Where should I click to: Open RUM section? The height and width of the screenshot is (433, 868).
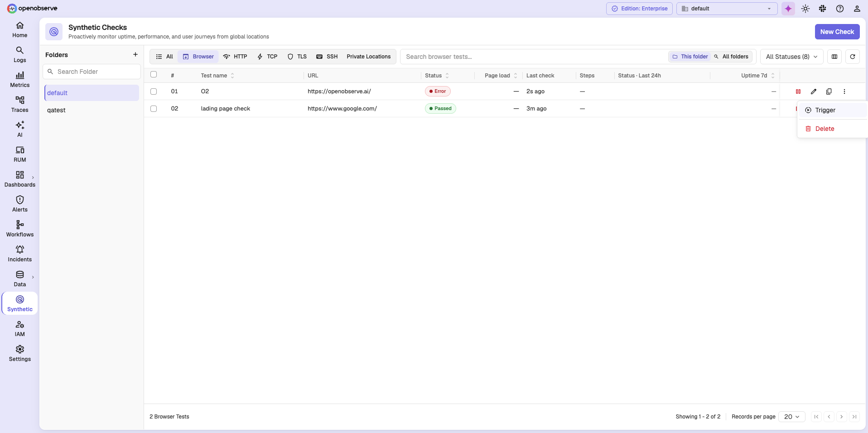pyautogui.click(x=19, y=154)
